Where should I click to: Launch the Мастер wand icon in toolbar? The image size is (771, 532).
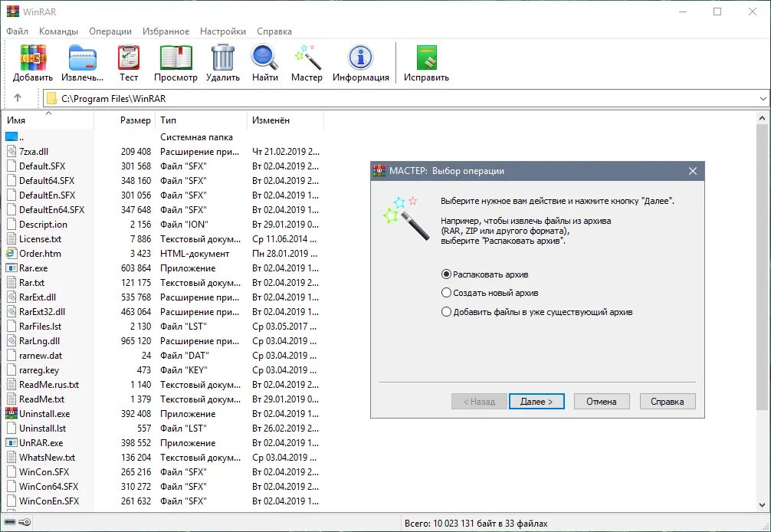[307, 57]
